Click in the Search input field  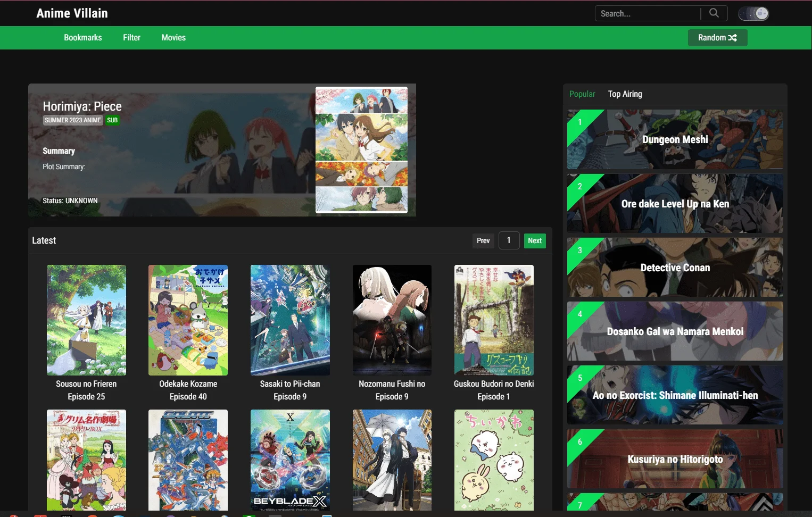pos(648,13)
